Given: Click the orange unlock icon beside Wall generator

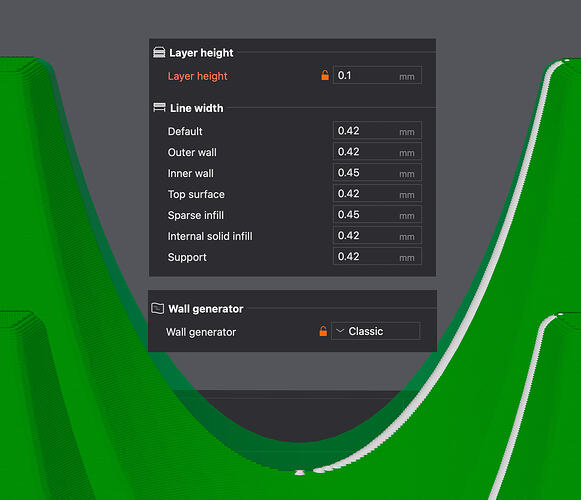Looking at the screenshot, I should point(323,331).
